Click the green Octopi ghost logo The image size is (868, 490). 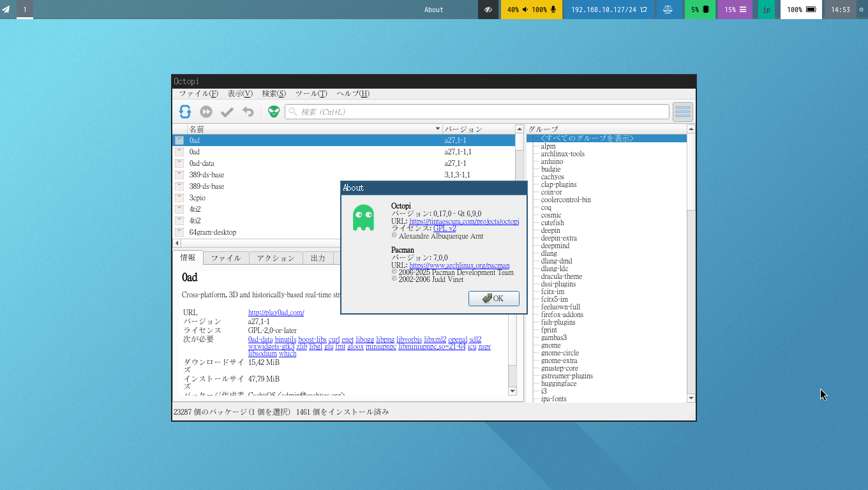point(363,218)
